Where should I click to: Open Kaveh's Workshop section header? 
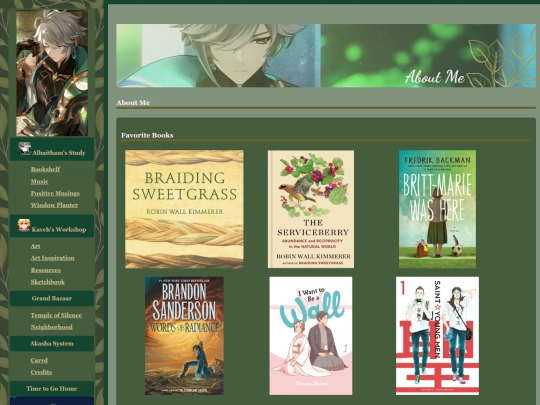click(52, 226)
